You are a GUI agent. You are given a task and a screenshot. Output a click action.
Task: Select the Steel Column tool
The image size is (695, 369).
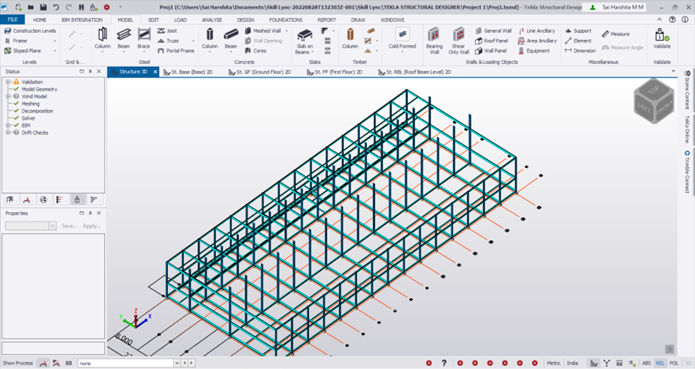(102, 39)
